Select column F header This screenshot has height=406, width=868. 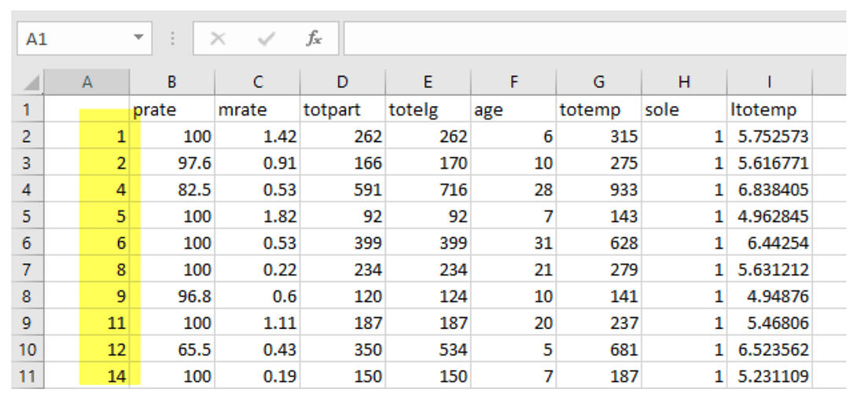[513, 82]
